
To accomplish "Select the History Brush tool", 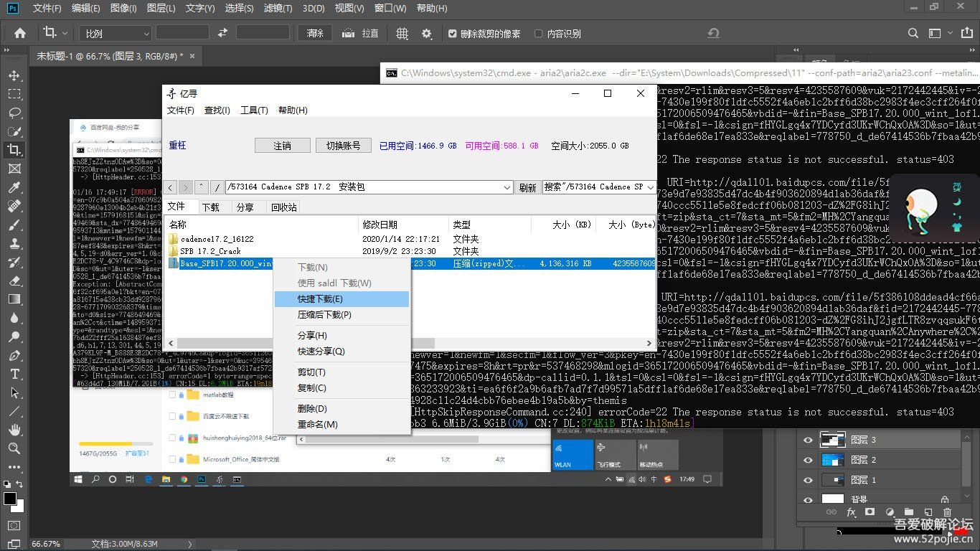I will click(14, 262).
